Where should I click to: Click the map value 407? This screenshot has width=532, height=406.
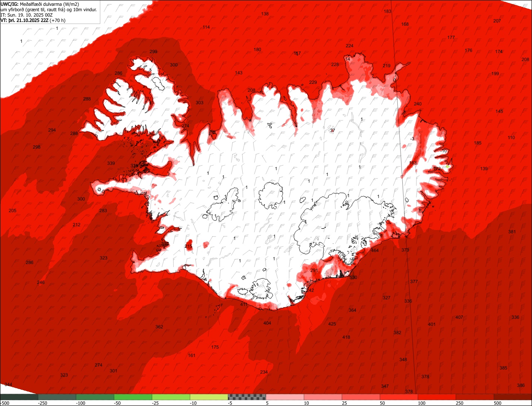(459, 317)
